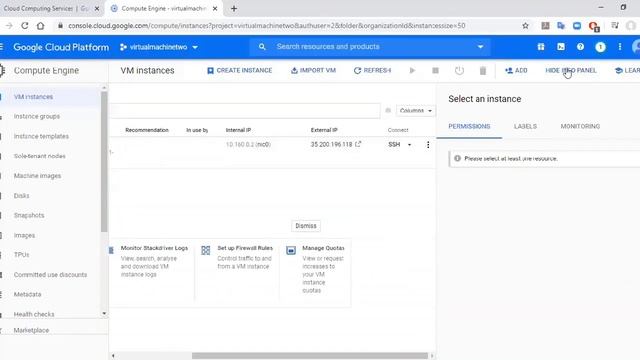Open the help question mark icon

click(x=580, y=47)
